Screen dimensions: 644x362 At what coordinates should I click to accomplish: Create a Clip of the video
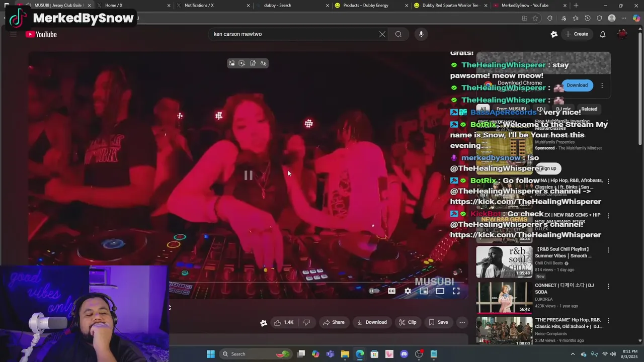[408, 322]
